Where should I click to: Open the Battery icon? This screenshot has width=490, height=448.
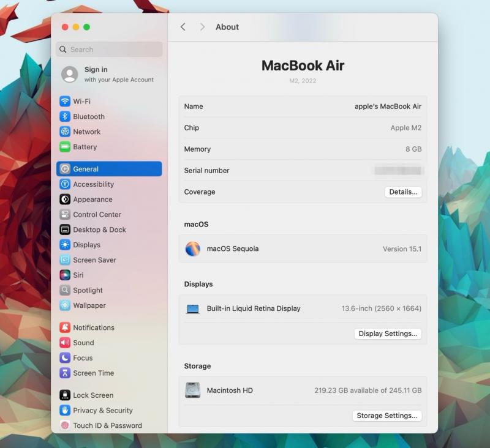pyautogui.click(x=65, y=147)
